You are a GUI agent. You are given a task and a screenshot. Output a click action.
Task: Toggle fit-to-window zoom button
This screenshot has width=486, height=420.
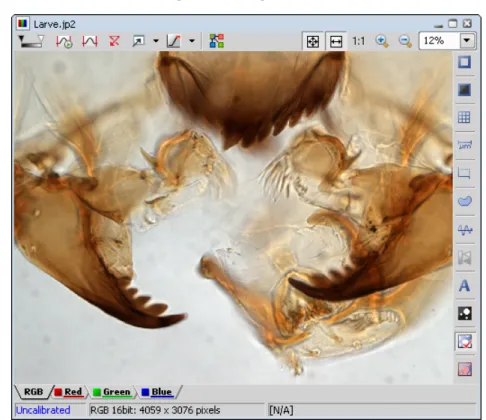pyautogui.click(x=313, y=41)
